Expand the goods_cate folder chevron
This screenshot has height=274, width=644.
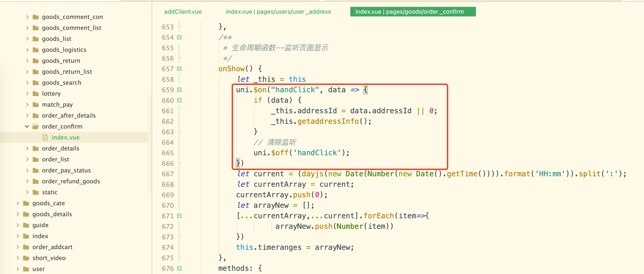pyautogui.click(x=18, y=203)
